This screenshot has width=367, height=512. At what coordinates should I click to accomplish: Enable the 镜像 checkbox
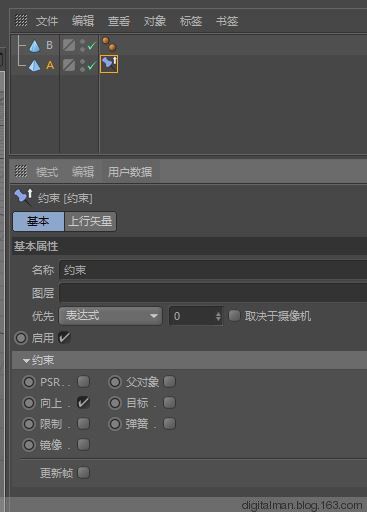tap(83, 444)
